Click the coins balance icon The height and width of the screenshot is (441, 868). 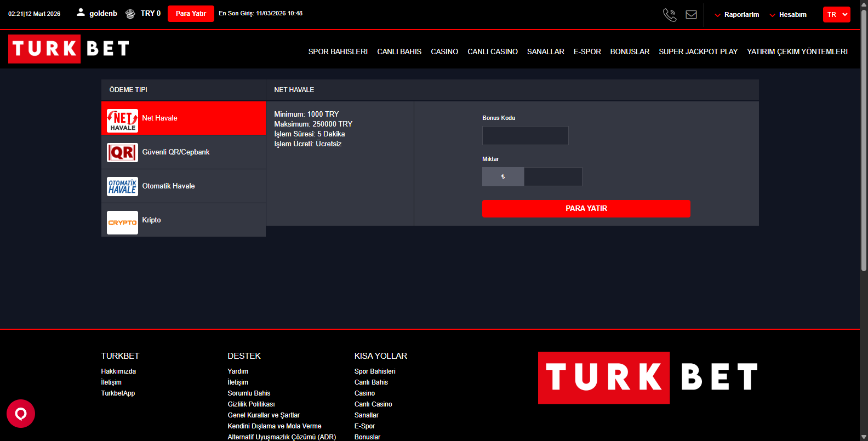click(x=130, y=14)
